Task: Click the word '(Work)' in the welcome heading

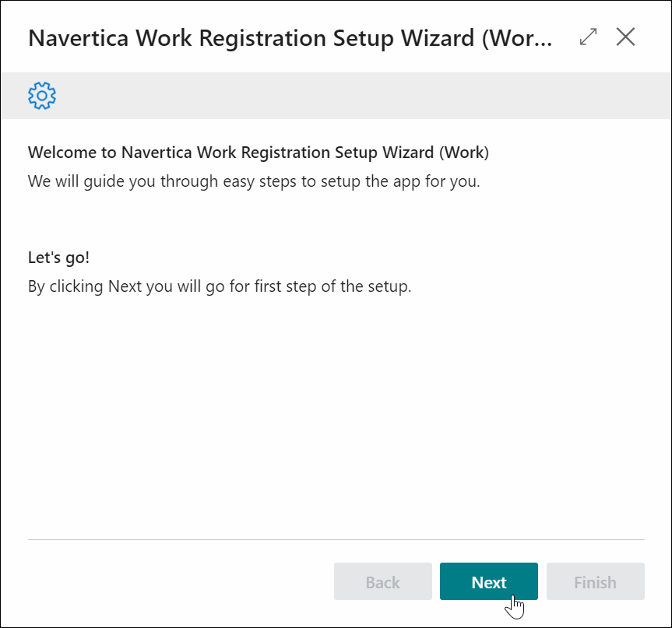Action: pyautogui.click(x=464, y=153)
